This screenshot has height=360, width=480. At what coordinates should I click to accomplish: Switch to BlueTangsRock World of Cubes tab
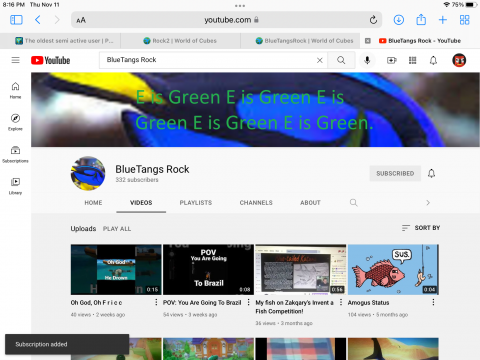pyautogui.click(x=300, y=41)
